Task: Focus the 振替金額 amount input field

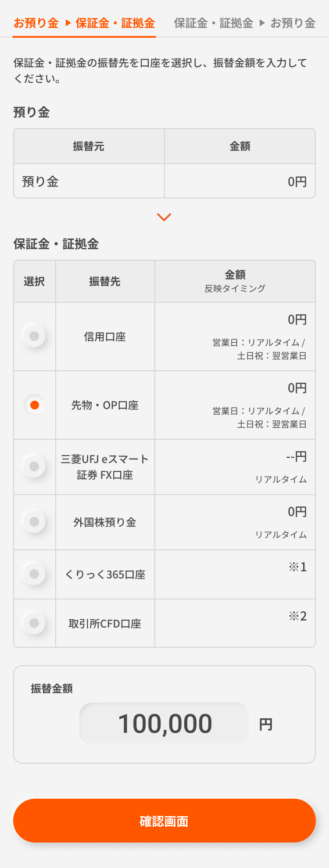Action: coord(164,724)
